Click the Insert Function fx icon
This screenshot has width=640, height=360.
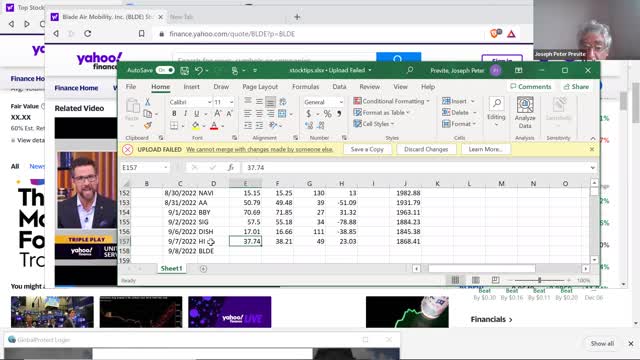click(x=231, y=167)
